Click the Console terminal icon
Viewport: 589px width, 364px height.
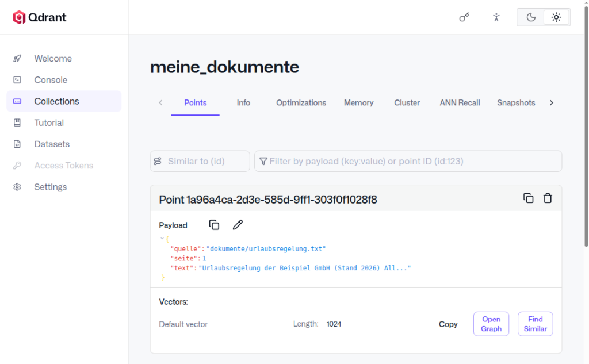(x=17, y=80)
